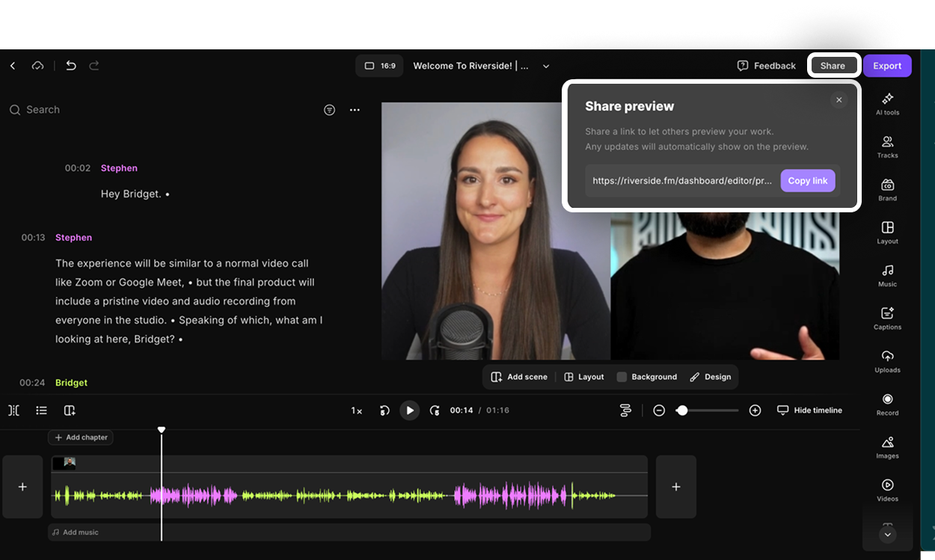Click the undo arrow icon
Image resolution: width=935 pixels, height=560 pixels.
pos(71,66)
